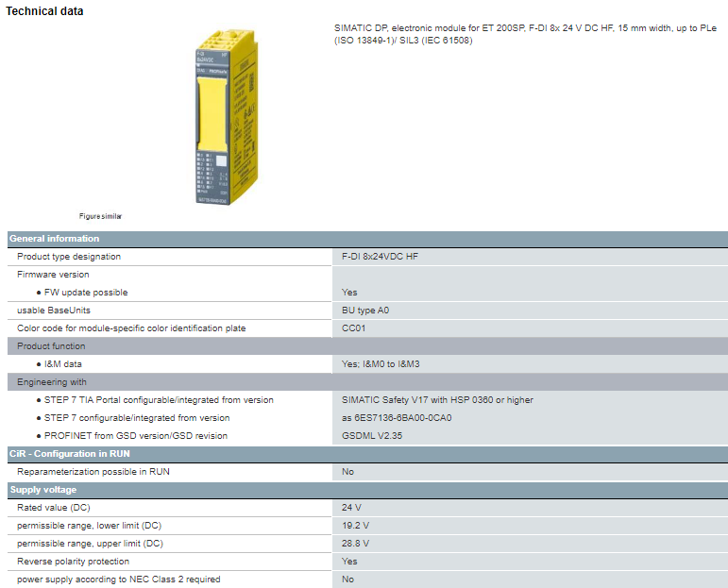The image size is (728, 588).
Task: Select the Firmware version subheading row
Action: tap(53, 275)
